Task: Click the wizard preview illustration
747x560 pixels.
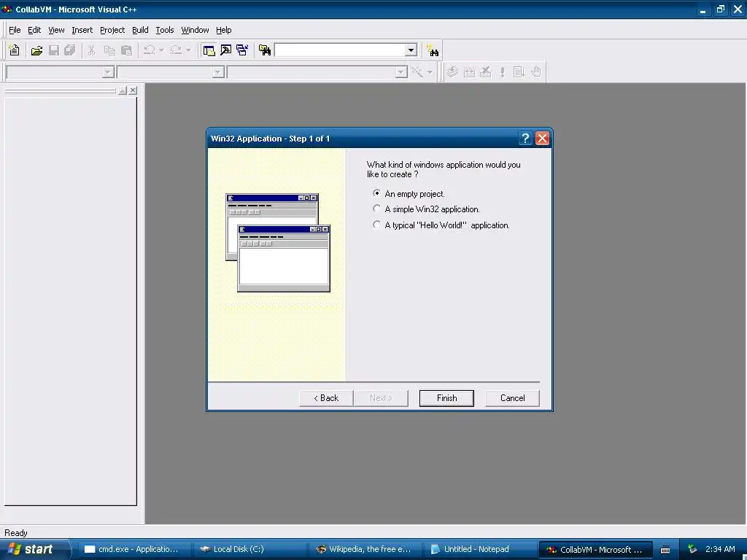Action: [278, 242]
